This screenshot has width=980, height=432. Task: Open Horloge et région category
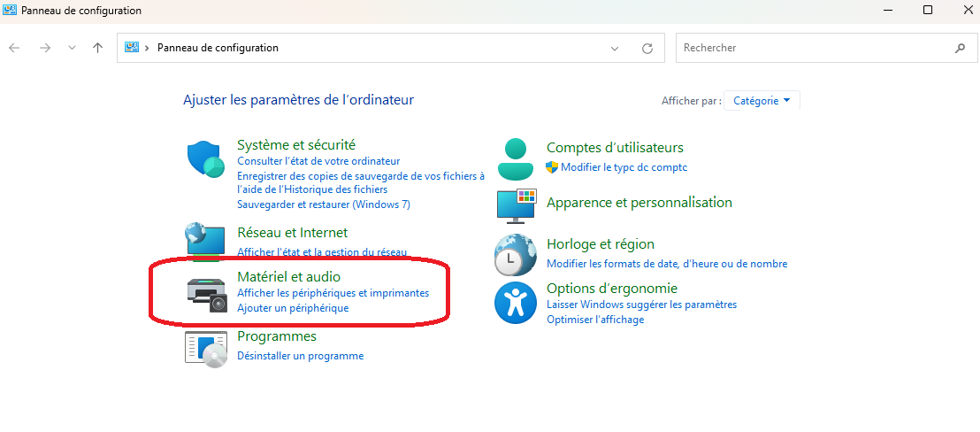pos(601,244)
